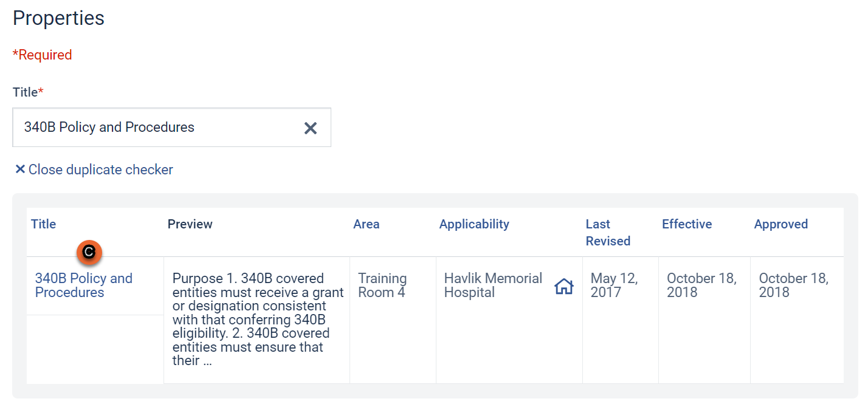Sort results by the Approved column header
The image size is (868, 407).
click(781, 224)
